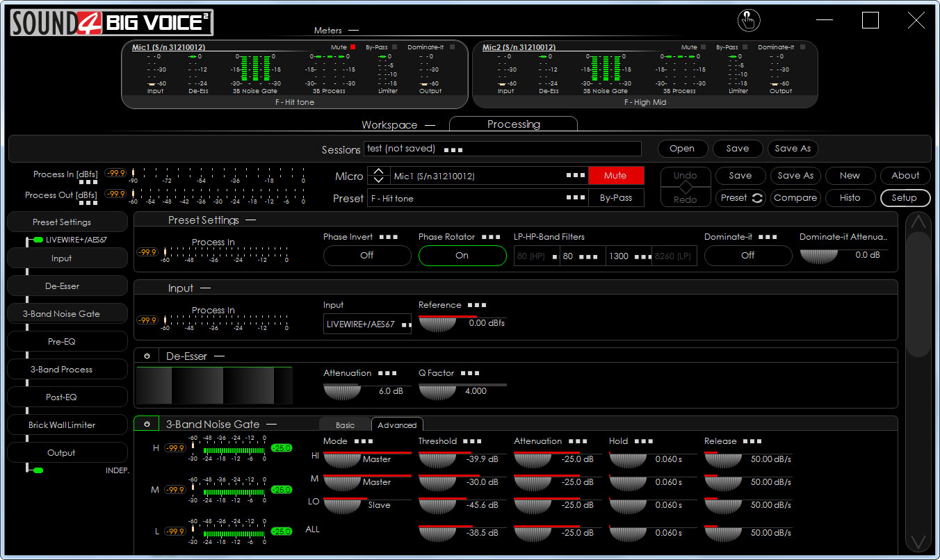This screenshot has width=940, height=560.
Task: Toggle the 3-Band Noise Gate power icon
Action: [x=147, y=424]
